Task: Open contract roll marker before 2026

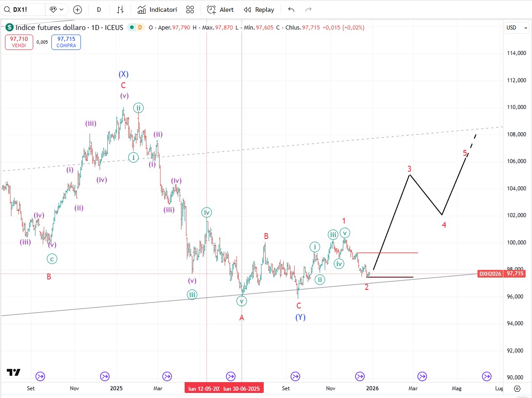Action: point(360,376)
